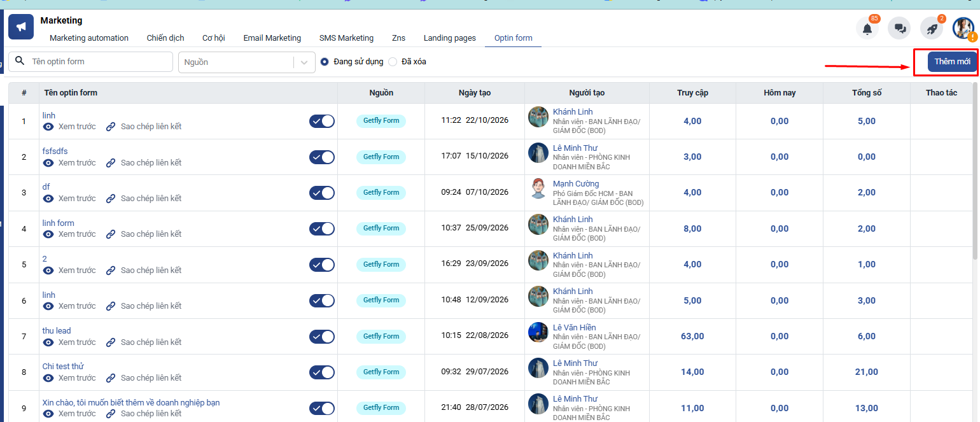Click Lê Văn Hiển's avatar
This screenshot has height=422, width=980.
click(x=538, y=332)
